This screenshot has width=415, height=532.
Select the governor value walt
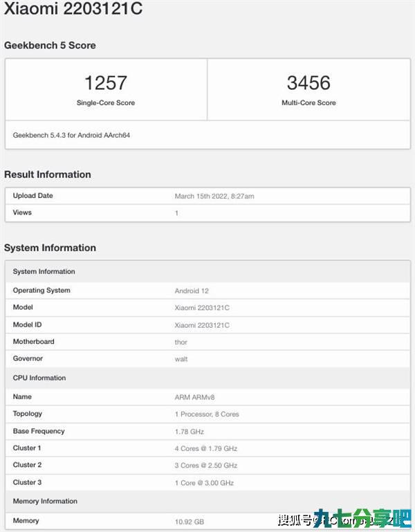[x=181, y=359]
